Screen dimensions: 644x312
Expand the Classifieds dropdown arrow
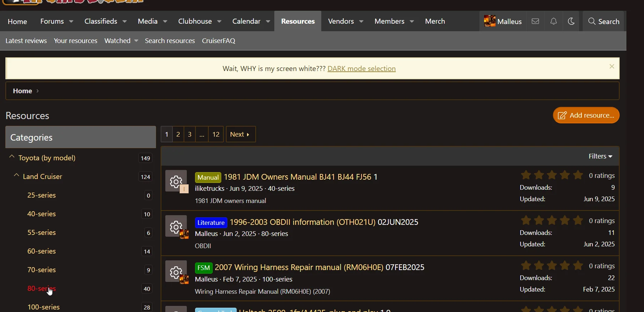(x=125, y=22)
